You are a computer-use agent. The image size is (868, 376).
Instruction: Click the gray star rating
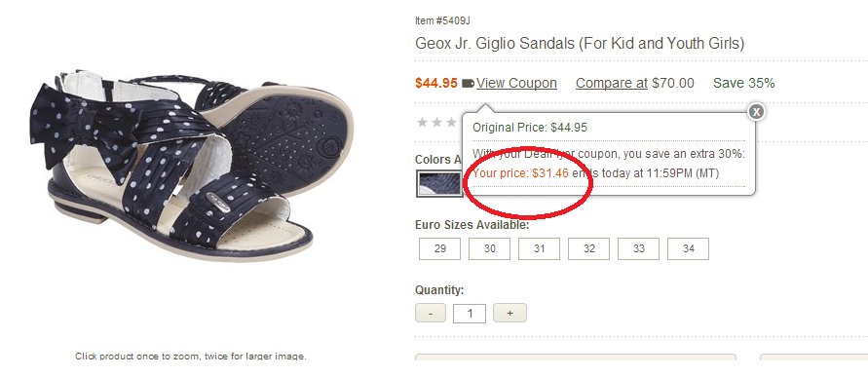[x=438, y=123]
